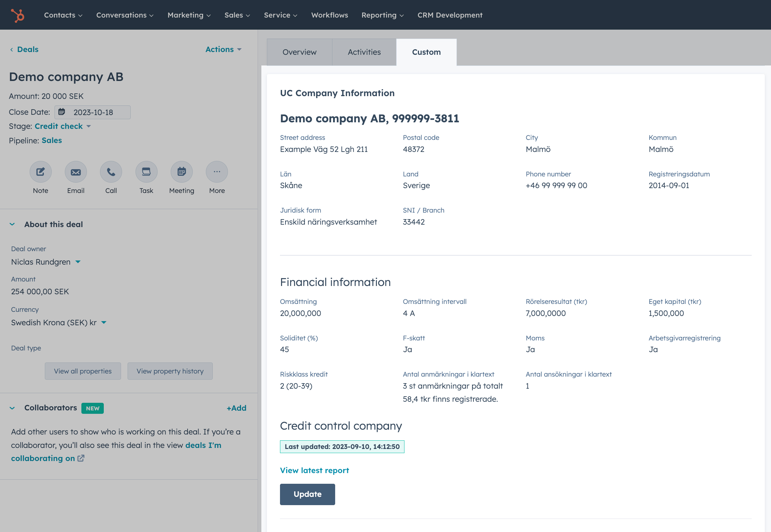Expand the Actions dropdown menu
The width and height of the screenshot is (771, 532).
223,49
